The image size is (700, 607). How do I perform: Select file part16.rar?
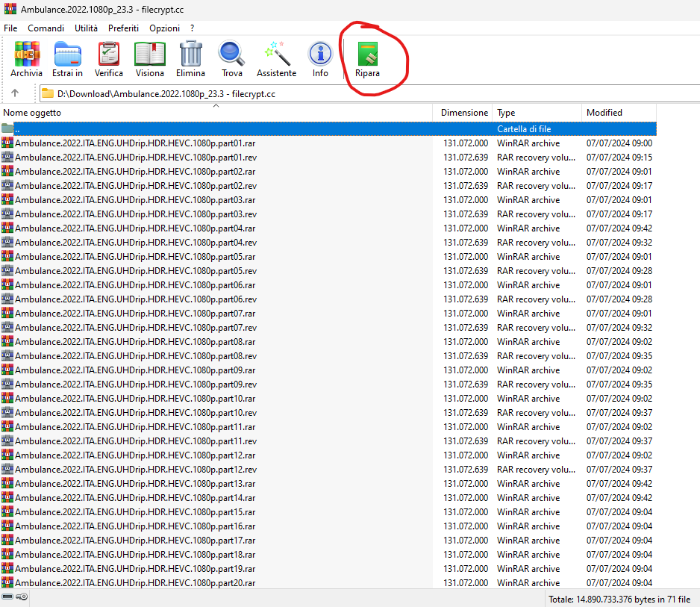pos(328,526)
